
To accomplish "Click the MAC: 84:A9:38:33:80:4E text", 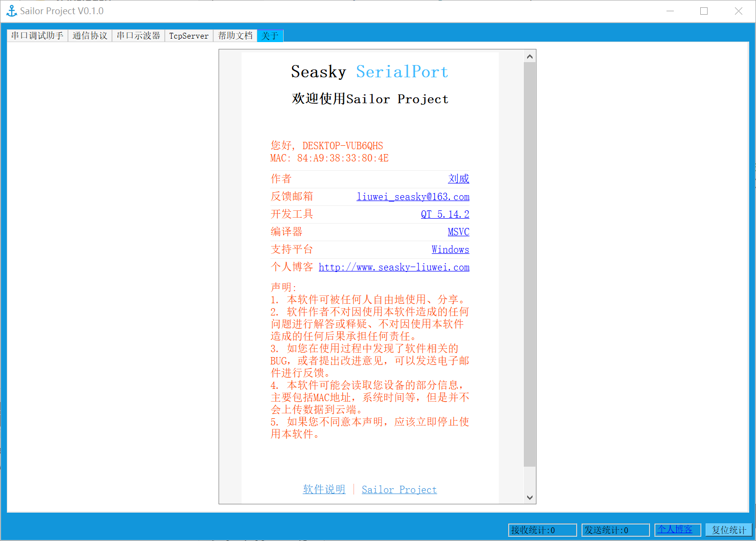I will 330,158.
